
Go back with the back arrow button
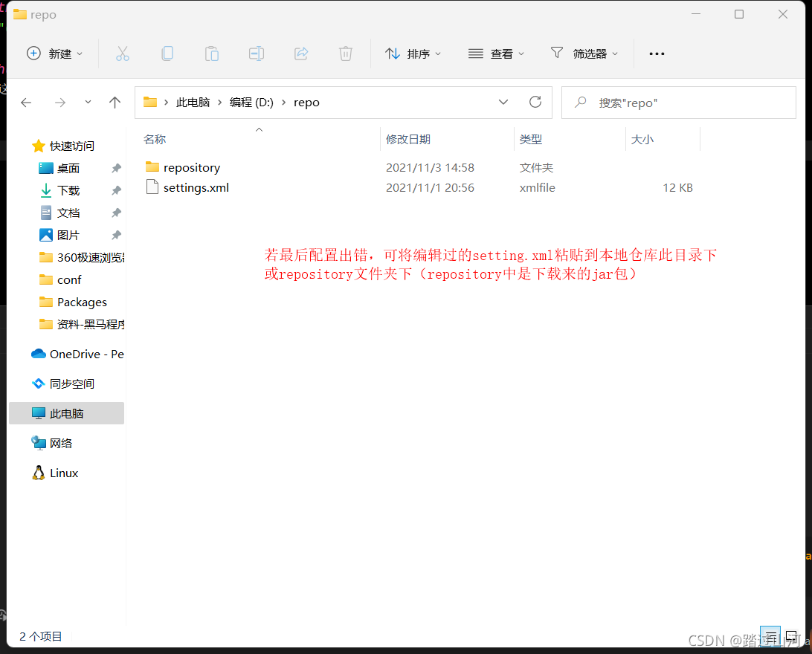[x=26, y=102]
